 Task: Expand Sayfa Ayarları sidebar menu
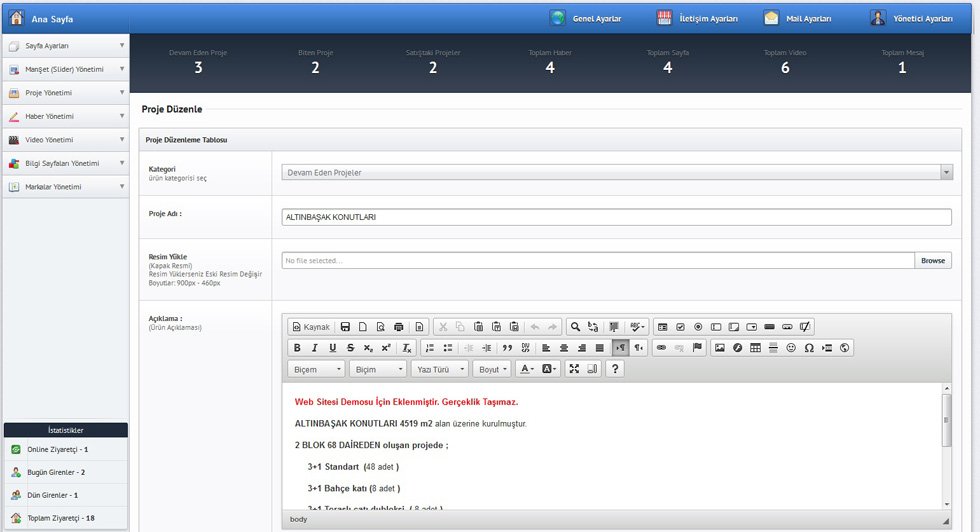(66, 46)
